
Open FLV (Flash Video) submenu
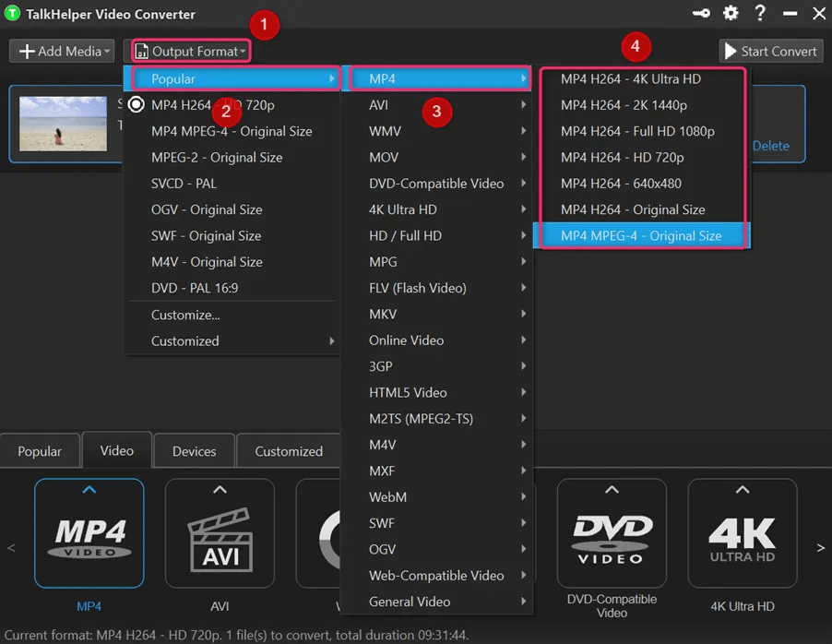pos(437,288)
